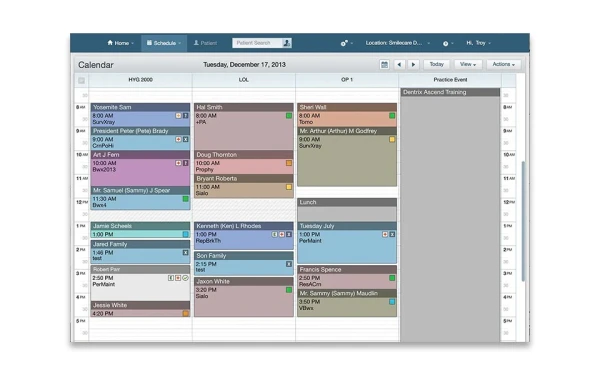600x375 pixels.
Task: Click the medical alert icon on Tuesday July
Action: (x=385, y=234)
